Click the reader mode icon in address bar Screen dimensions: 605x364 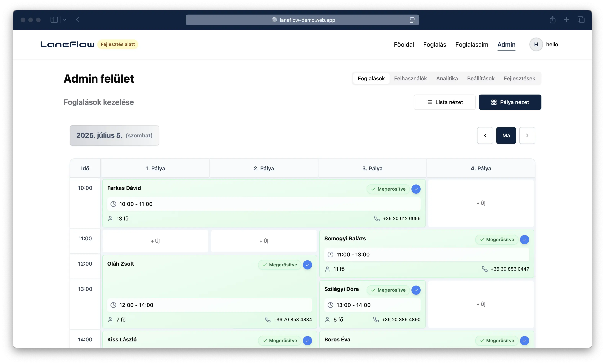pyautogui.click(x=412, y=20)
